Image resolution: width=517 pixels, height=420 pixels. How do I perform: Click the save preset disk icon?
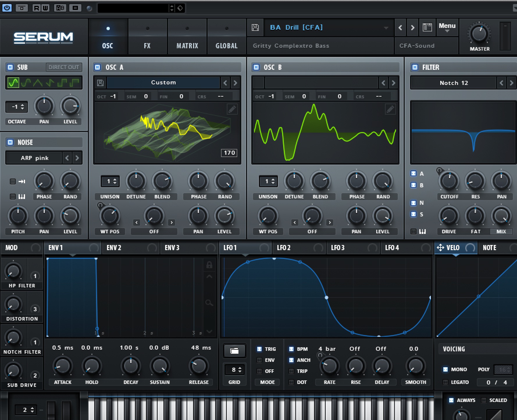tap(255, 27)
